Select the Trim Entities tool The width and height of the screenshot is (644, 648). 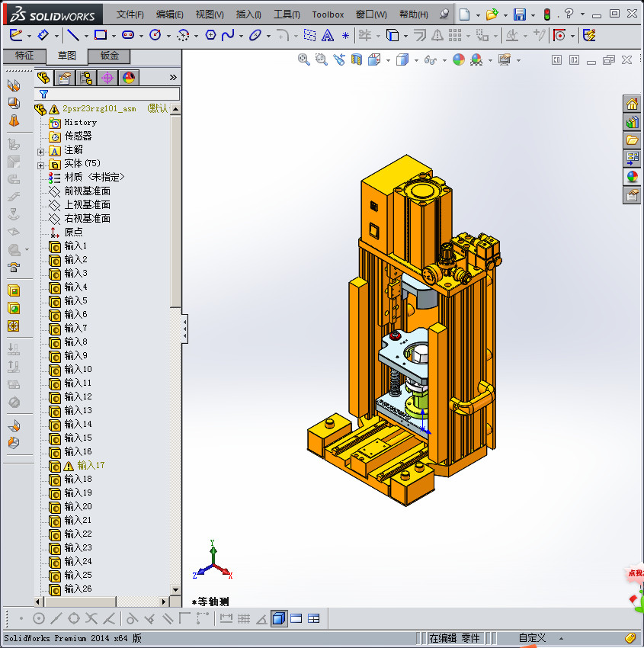[365, 35]
